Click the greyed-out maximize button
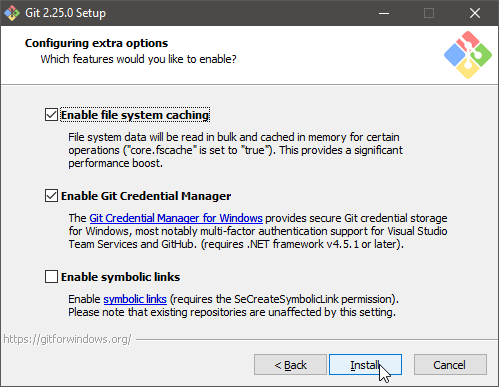Viewport: 499px width, 387px height. 429,13
